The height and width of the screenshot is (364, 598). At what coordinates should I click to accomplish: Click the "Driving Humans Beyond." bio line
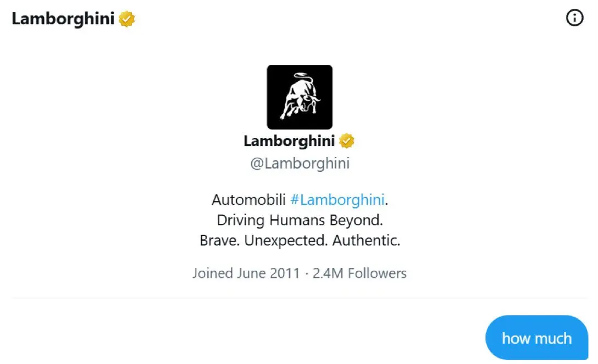[x=300, y=220]
